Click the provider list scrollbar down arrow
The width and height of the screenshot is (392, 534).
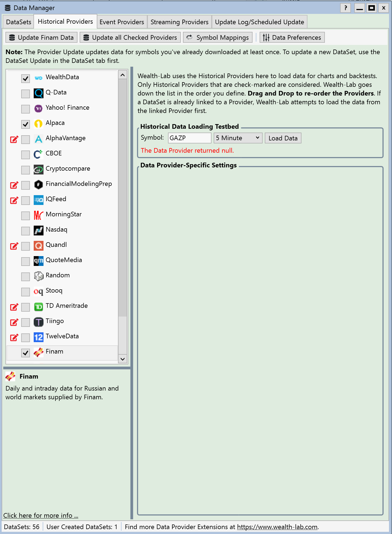(123, 359)
